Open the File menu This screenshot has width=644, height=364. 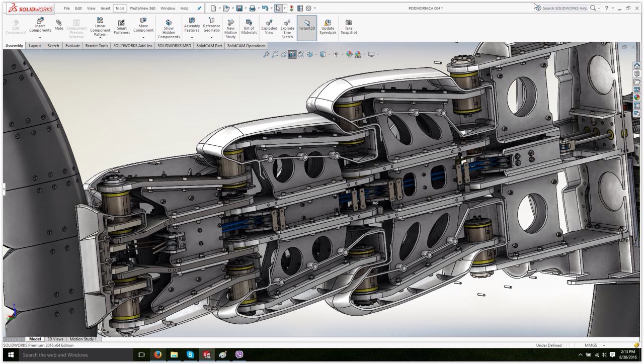(x=67, y=8)
